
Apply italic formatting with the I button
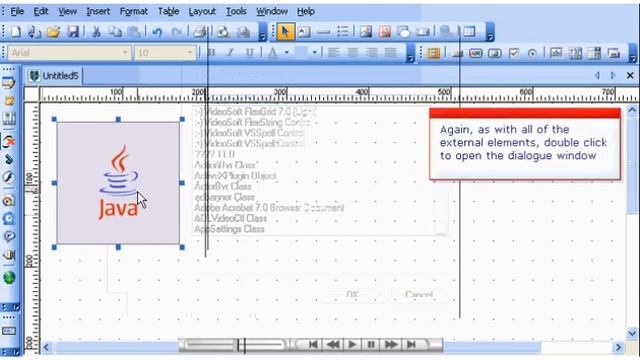point(230,53)
